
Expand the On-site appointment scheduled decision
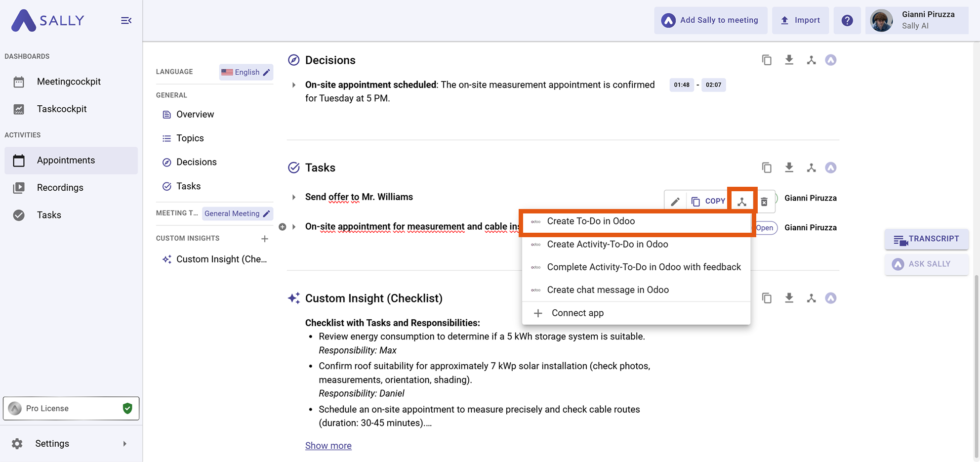tap(294, 84)
